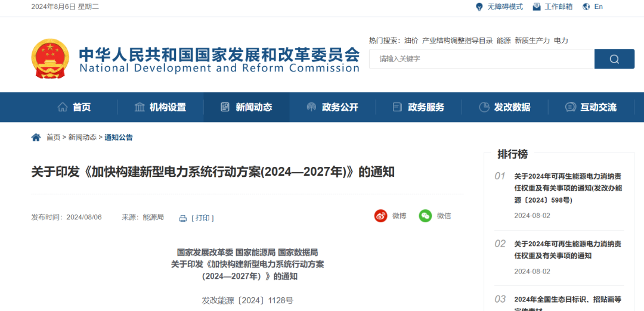Share via the WeChat green icon
Image resolution: width=644 pixels, height=311 pixels.
(x=426, y=216)
